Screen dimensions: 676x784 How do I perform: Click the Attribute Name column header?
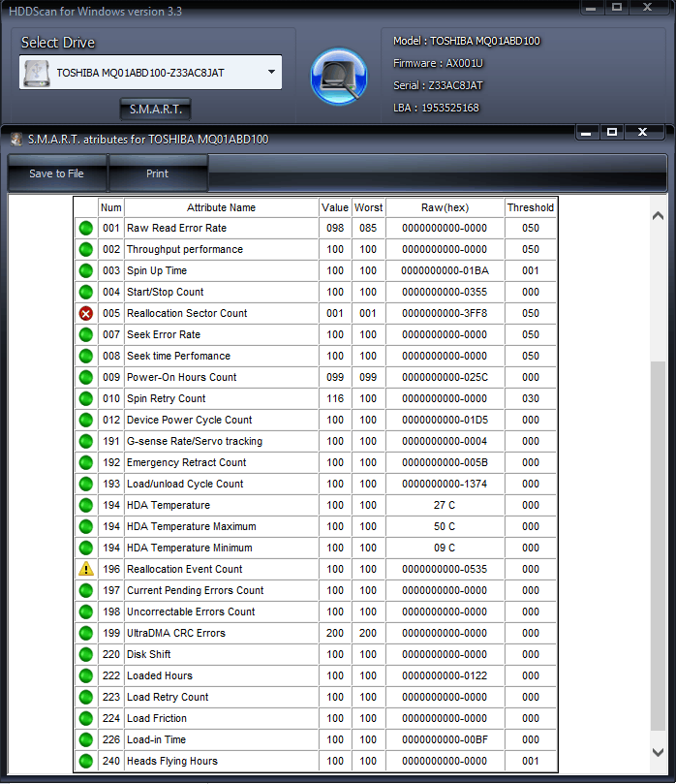tap(222, 207)
